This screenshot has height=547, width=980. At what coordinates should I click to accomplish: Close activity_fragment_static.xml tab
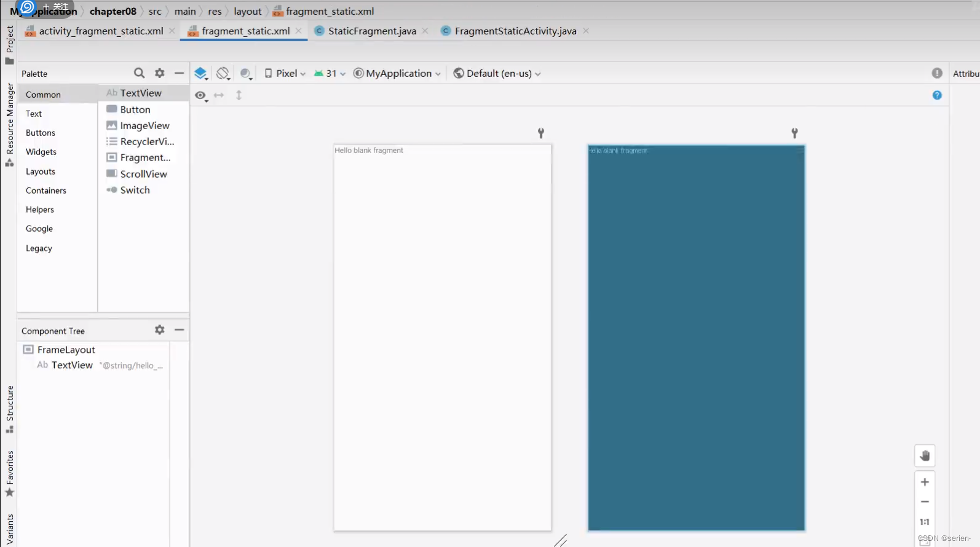[x=172, y=31]
